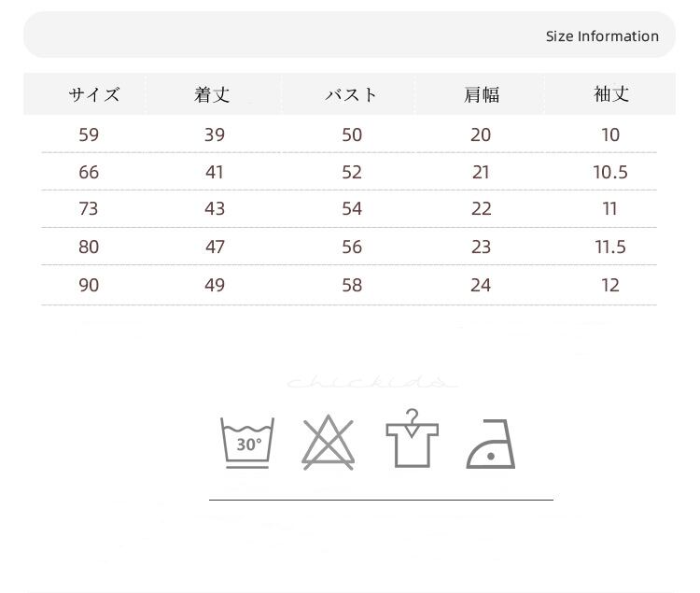Click the サイズ column header

94,94
